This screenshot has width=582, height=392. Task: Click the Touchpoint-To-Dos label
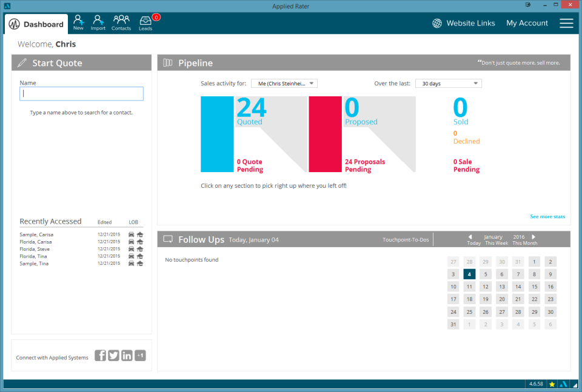406,239
